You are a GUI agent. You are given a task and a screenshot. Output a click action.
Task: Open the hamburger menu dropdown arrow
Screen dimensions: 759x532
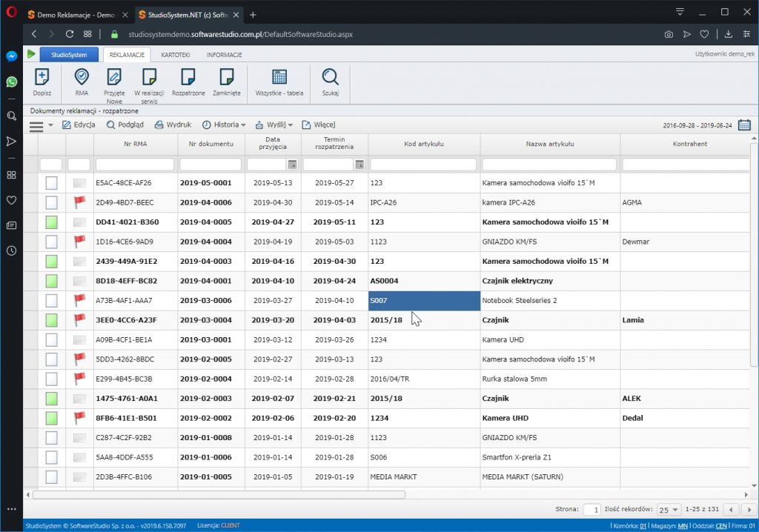coord(50,125)
